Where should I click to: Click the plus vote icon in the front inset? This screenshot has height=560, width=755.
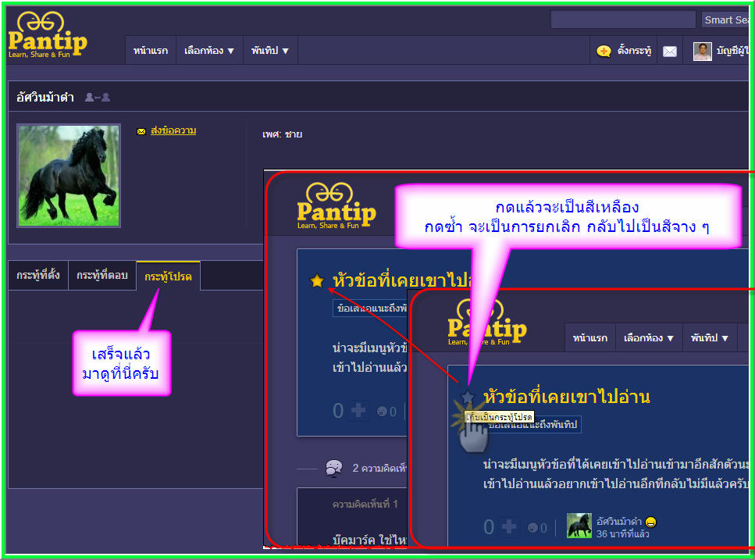tap(509, 526)
